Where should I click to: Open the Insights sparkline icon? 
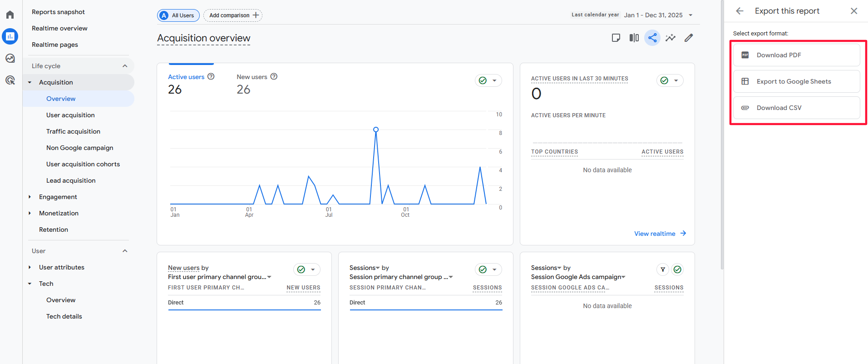[x=671, y=38]
